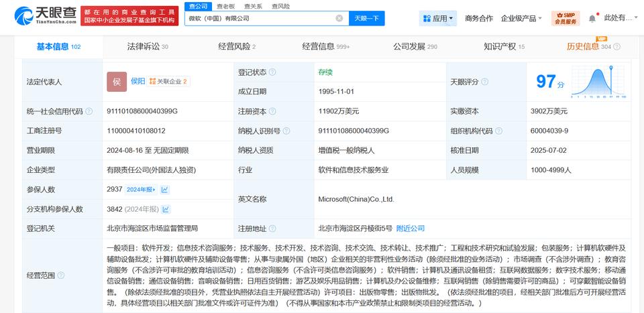Select the 查关系 search mode
The height and width of the screenshot is (313, 644).
pos(253,6)
